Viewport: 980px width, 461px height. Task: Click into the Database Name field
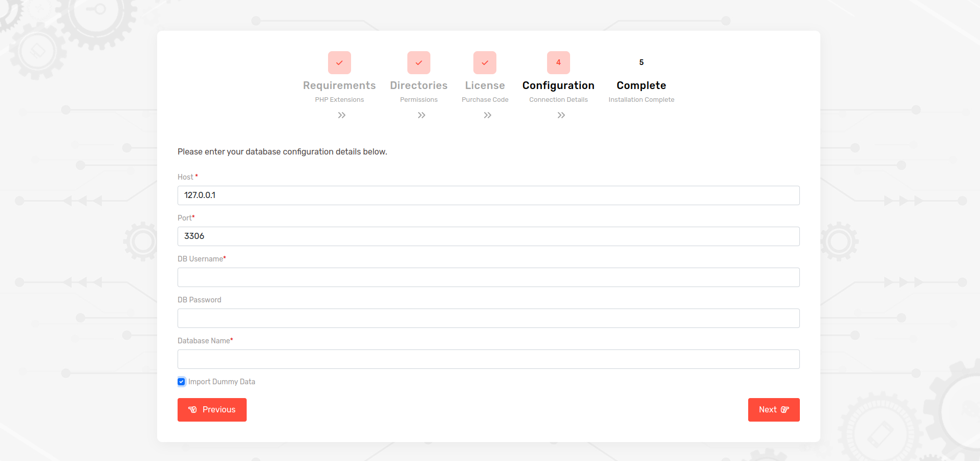point(488,359)
